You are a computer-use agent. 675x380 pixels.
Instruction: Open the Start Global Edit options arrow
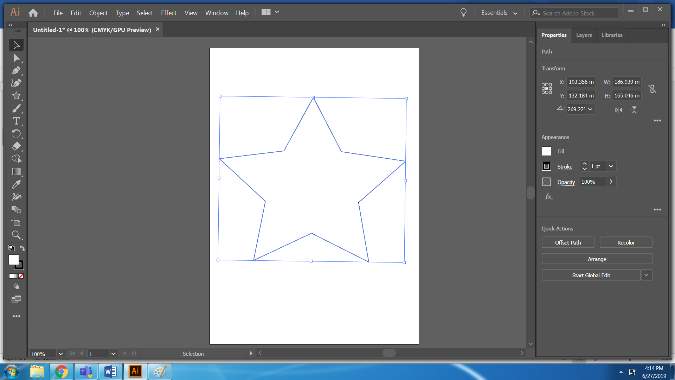647,275
